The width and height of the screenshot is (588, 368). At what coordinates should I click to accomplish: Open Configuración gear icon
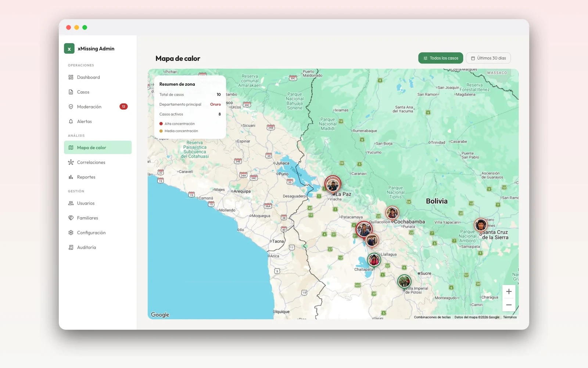71,233
